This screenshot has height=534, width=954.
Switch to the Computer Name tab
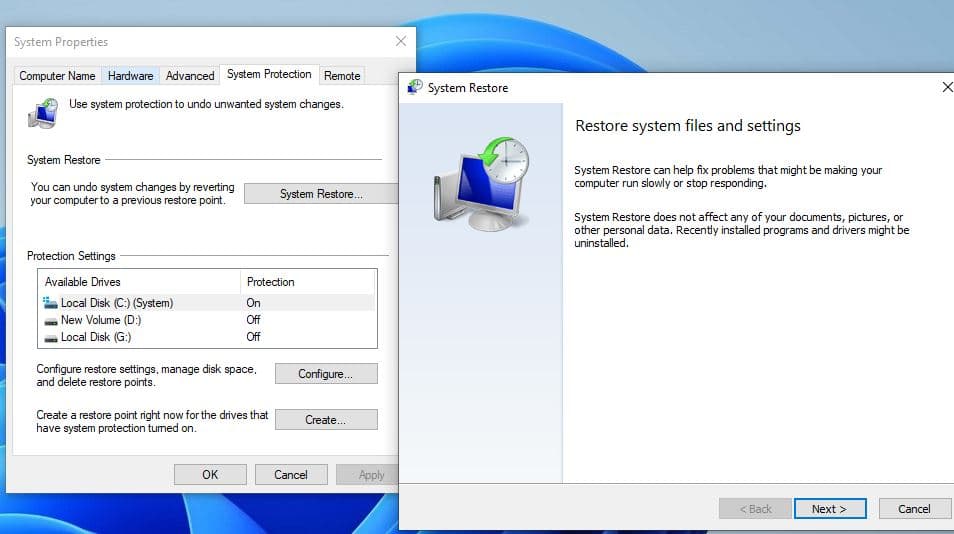(57, 76)
